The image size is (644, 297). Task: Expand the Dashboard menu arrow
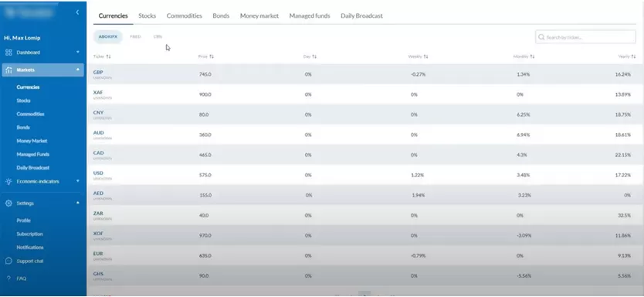pyautogui.click(x=78, y=53)
